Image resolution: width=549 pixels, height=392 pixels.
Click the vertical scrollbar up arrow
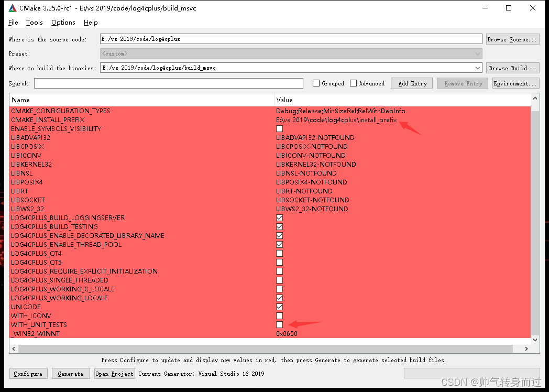[x=535, y=99]
